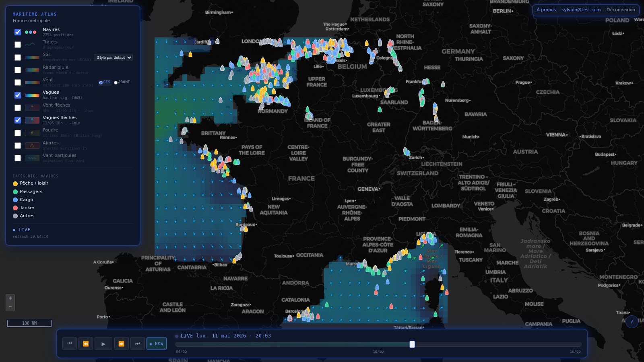Viewport: 644px width, 362px height.
Task: Open the À propos link
Action: (546, 10)
